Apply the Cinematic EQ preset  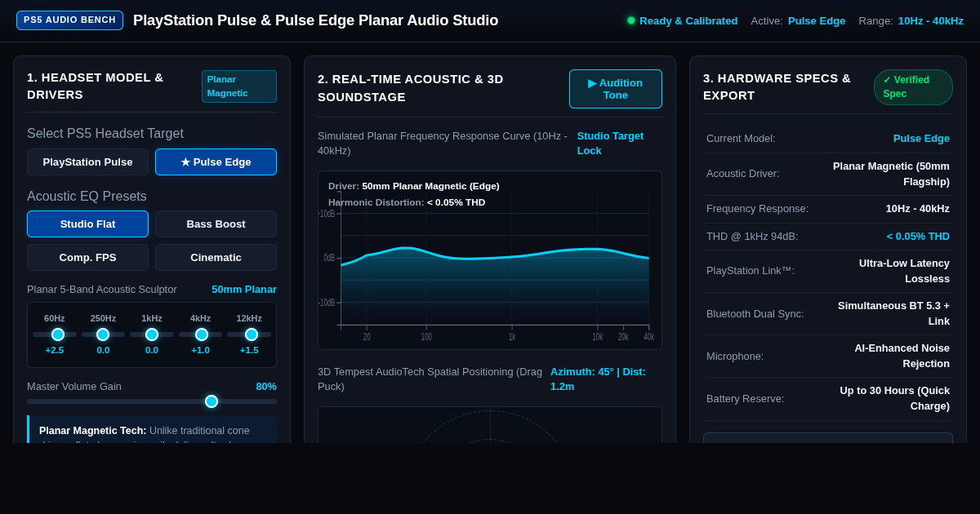coord(216,257)
